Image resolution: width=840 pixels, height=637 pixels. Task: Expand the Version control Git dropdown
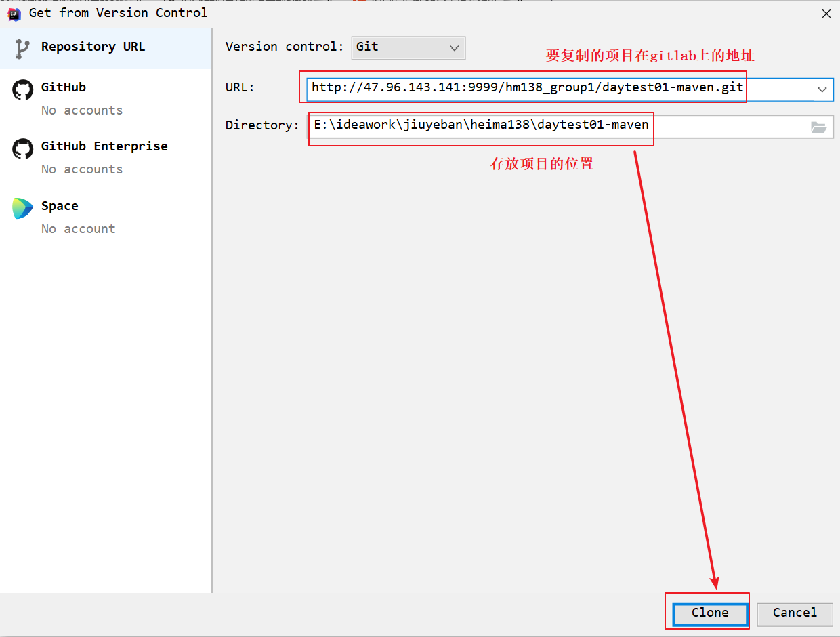click(x=408, y=47)
